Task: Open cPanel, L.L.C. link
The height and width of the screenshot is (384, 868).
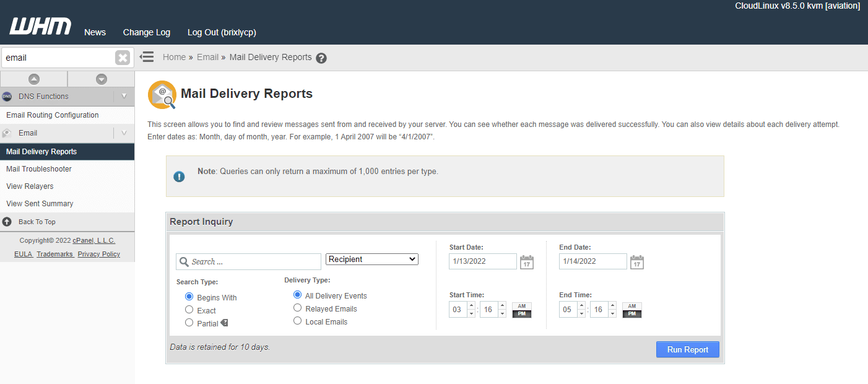Action: tap(94, 240)
